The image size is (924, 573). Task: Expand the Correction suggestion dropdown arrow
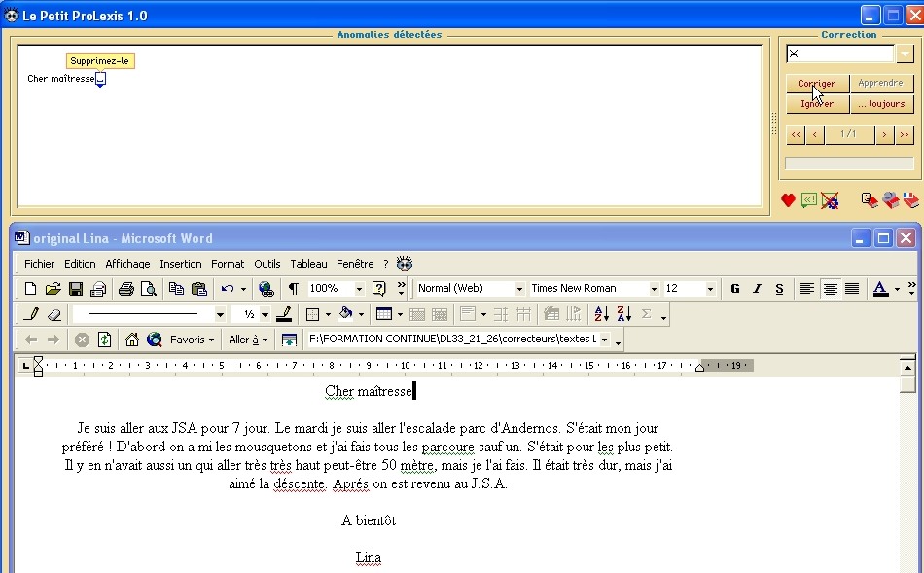(905, 54)
